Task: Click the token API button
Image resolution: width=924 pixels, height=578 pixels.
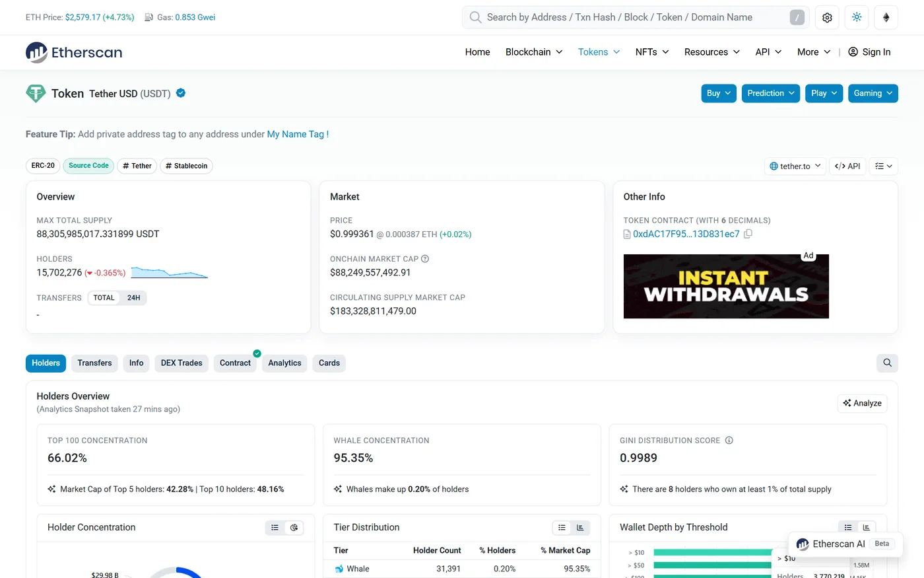Action: pyautogui.click(x=847, y=166)
